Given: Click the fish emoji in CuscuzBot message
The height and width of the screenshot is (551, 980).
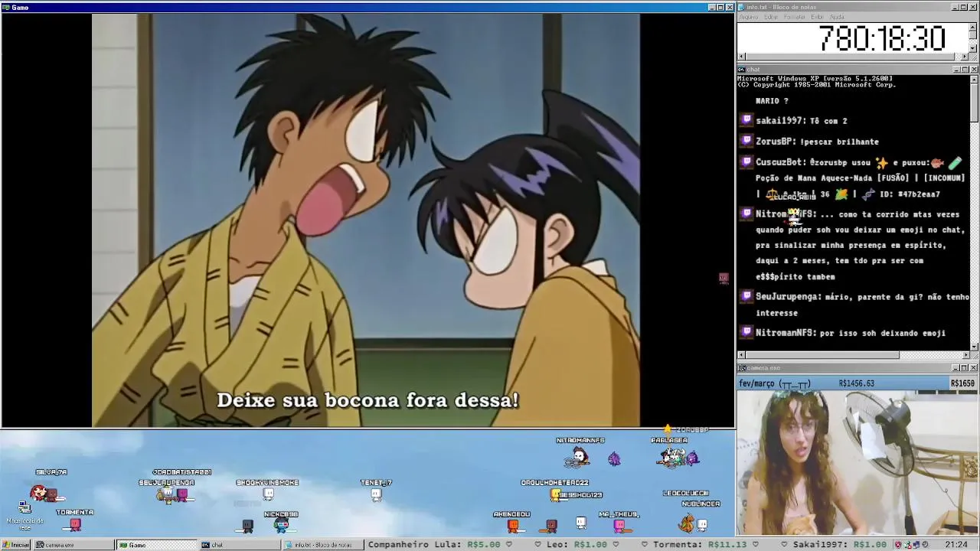Looking at the screenshot, I should pos(938,162).
